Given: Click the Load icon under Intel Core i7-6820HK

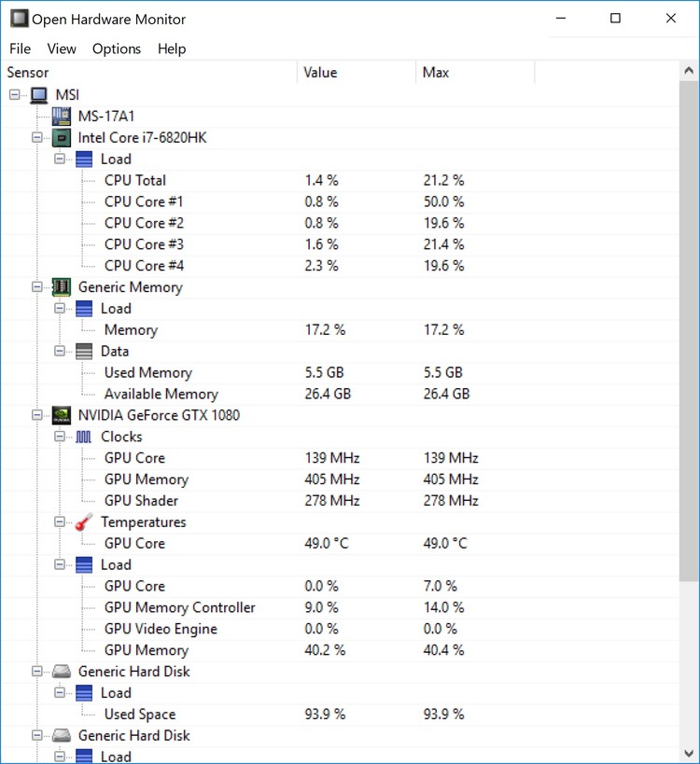Looking at the screenshot, I should (84, 159).
